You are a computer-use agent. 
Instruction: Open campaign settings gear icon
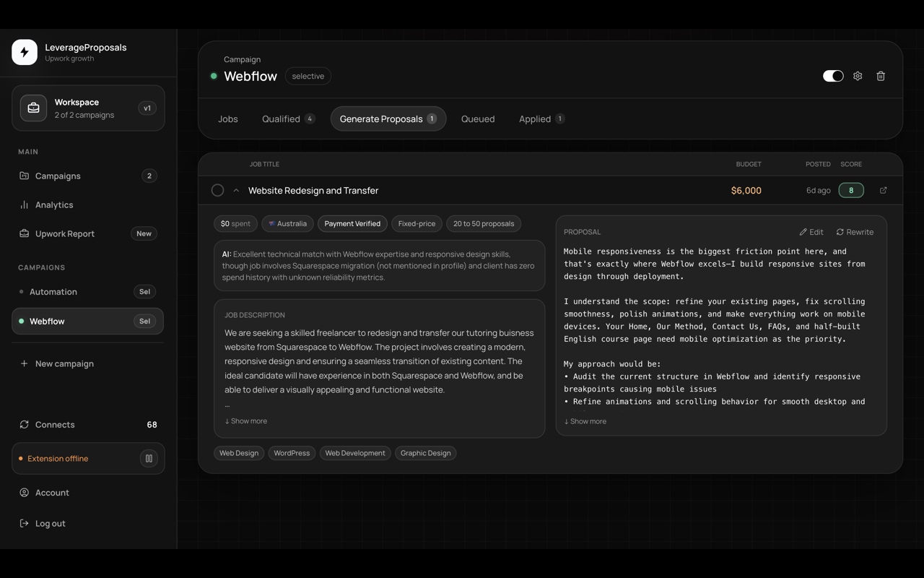click(x=858, y=76)
